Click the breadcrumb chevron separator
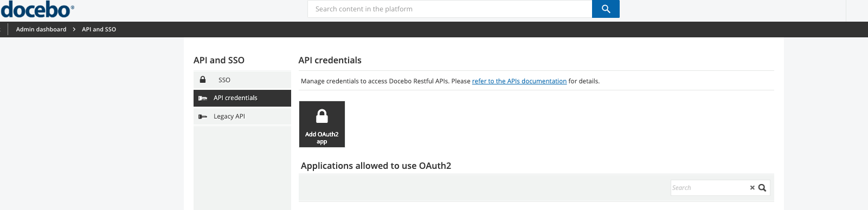Screen dimensions: 868x210 click(74, 29)
